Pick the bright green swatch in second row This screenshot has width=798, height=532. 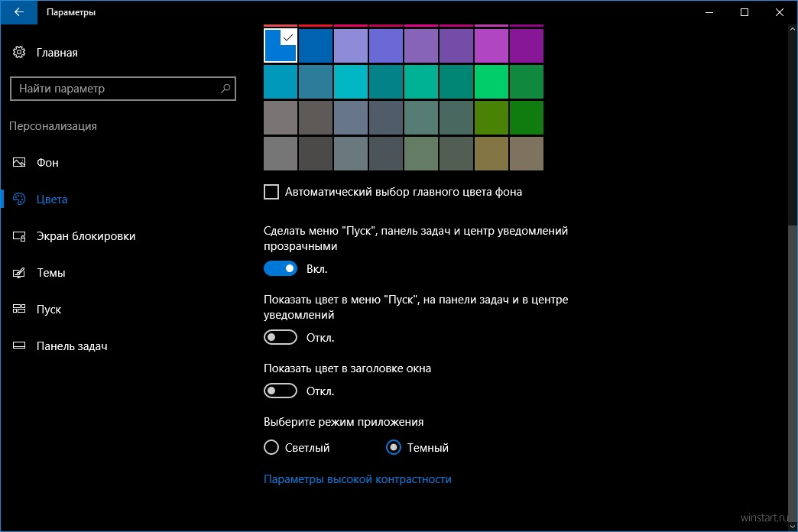(x=491, y=82)
